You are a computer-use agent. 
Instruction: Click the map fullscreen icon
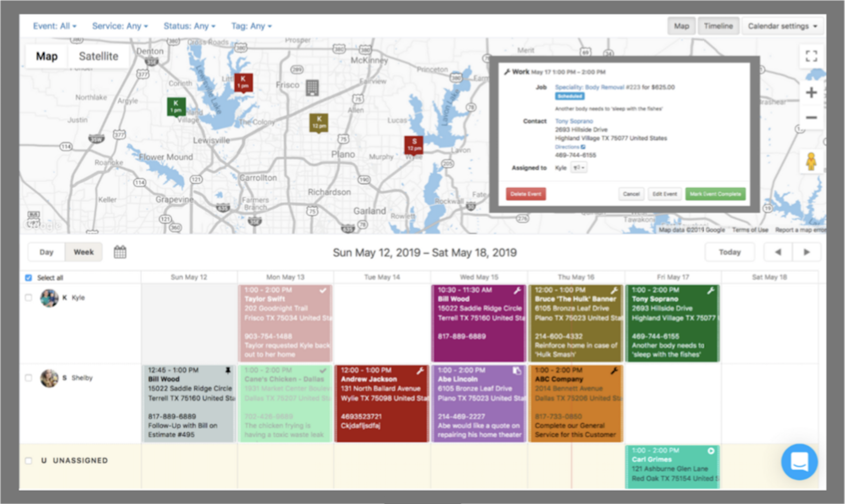pyautogui.click(x=811, y=56)
